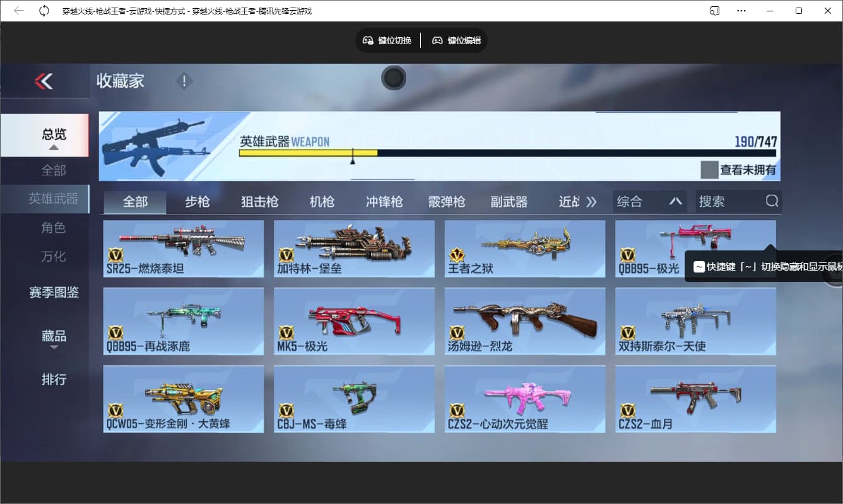The height and width of the screenshot is (504, 843).
Task: Select 全部 in the left sidebar
Action: coord(54,170)
